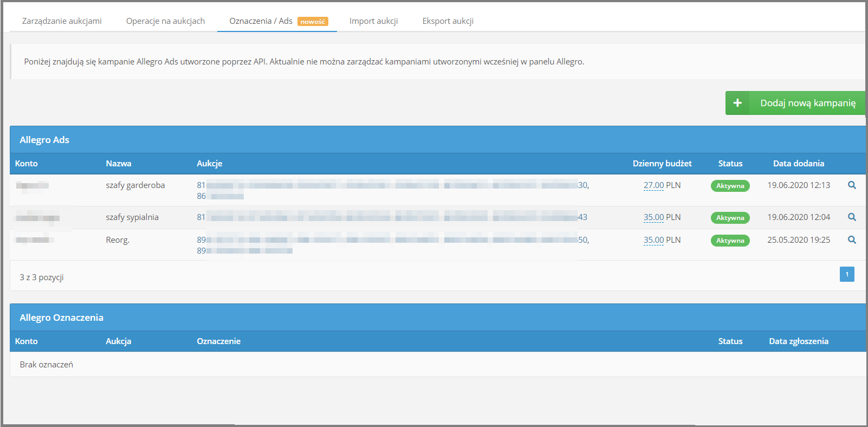
Task: Click info notice about Allegro Ads campaigns
Action: [438, 62]
